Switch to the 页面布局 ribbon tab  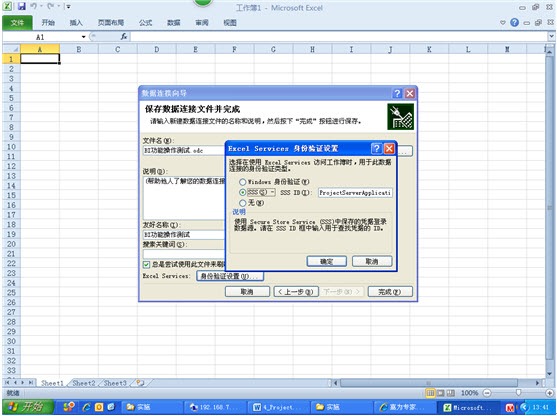(111, 23)
